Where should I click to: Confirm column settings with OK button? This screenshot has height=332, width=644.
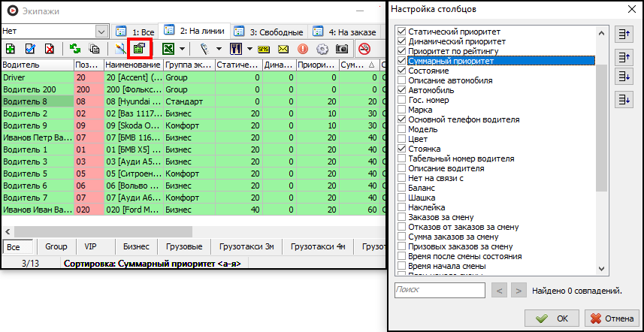pos(552,318)
